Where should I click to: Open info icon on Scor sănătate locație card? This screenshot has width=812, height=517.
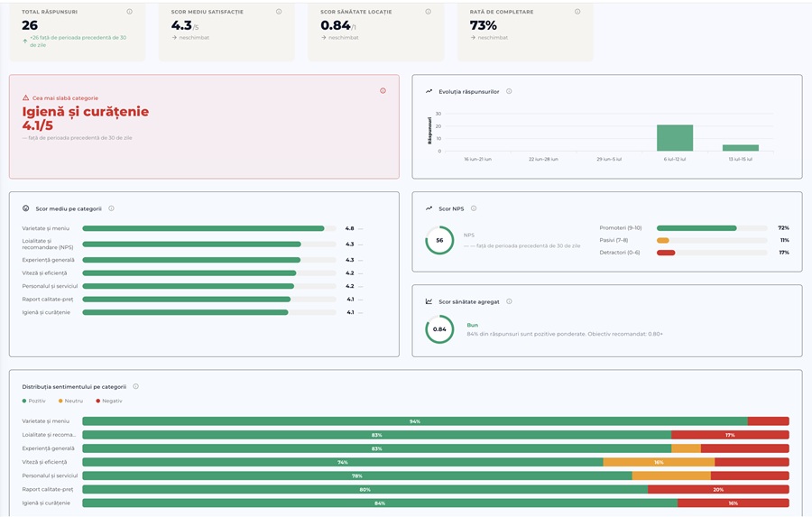coord(428,12)
